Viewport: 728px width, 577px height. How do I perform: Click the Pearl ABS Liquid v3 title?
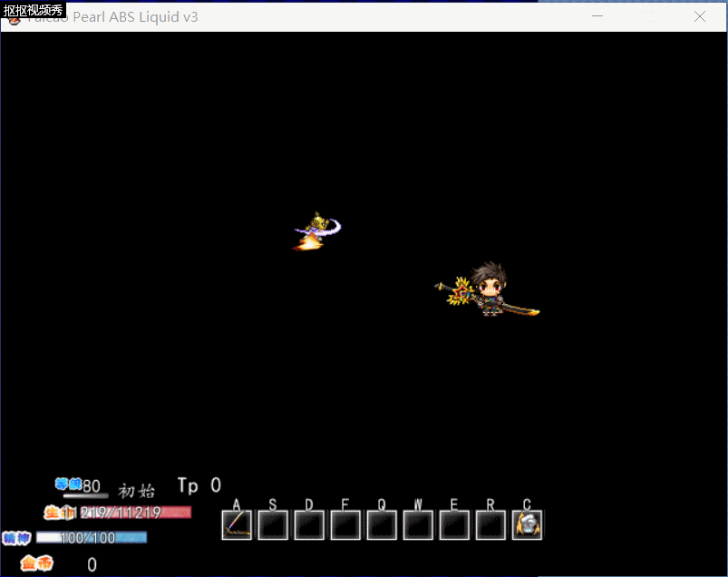[x=112, y=17]
